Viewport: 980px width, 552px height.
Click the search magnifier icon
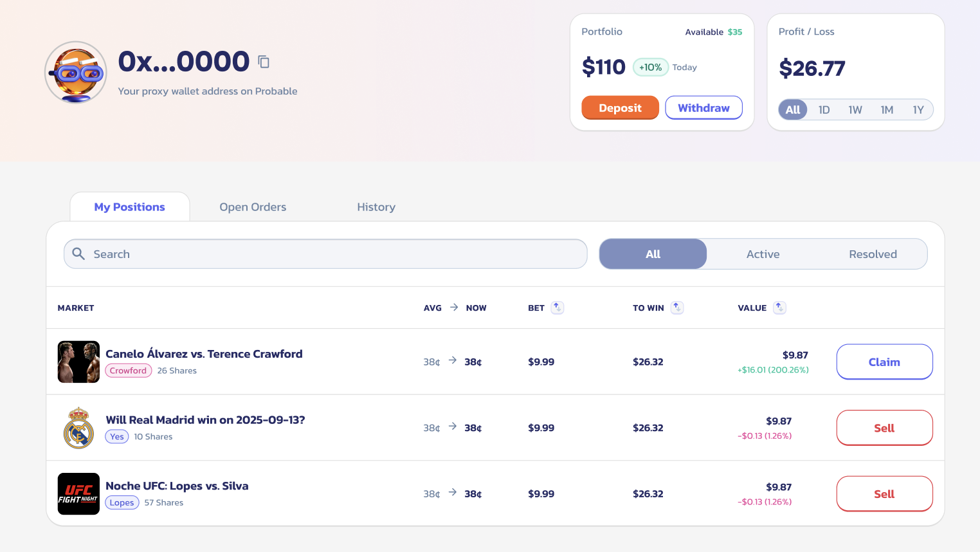[x=78, y=254]
